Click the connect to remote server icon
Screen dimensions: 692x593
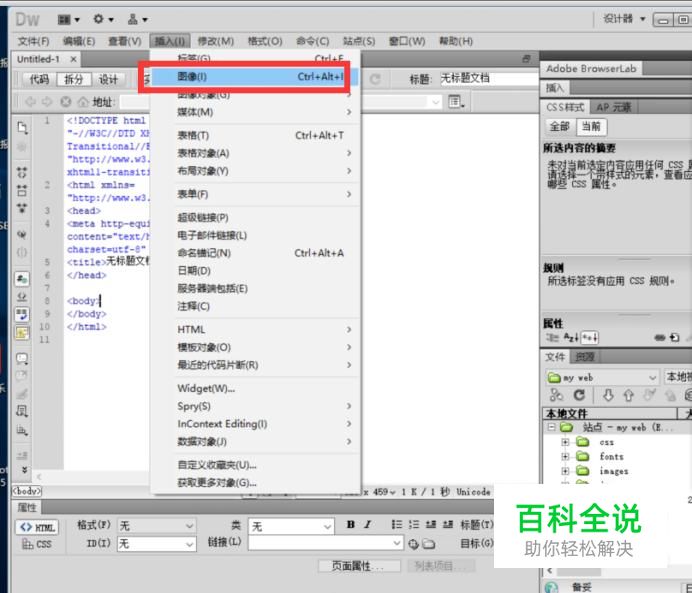[x=556, y=395]
